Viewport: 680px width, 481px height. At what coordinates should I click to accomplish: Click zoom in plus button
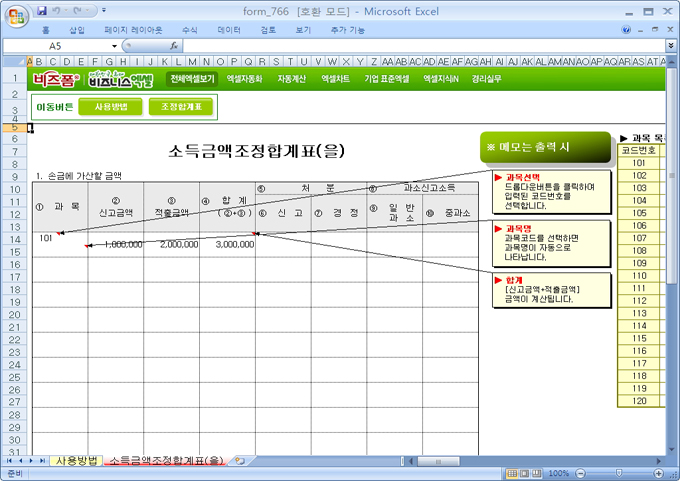point(661,473)
